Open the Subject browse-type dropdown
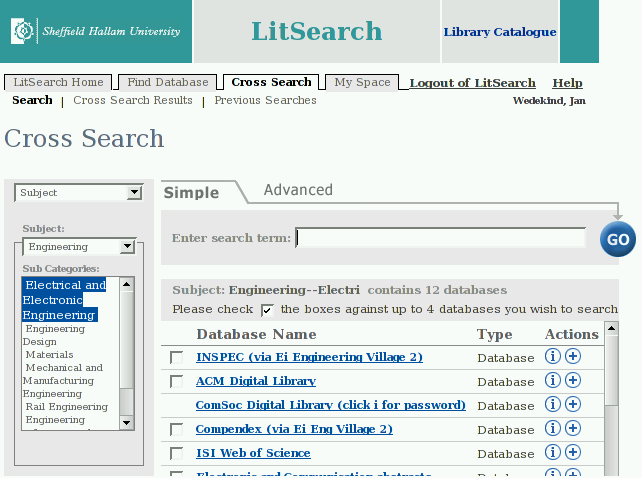 click(79, 193)
